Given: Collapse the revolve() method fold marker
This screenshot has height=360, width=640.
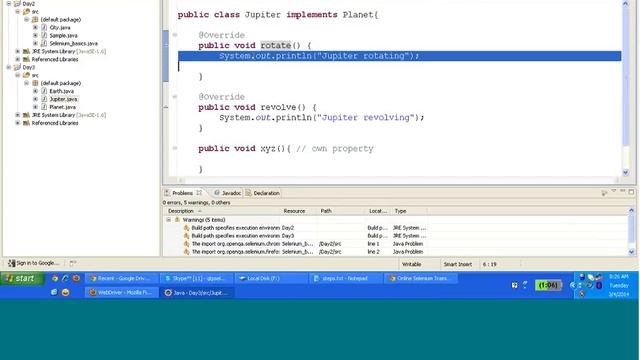Looking at the screenshot, I should (175, 97).
